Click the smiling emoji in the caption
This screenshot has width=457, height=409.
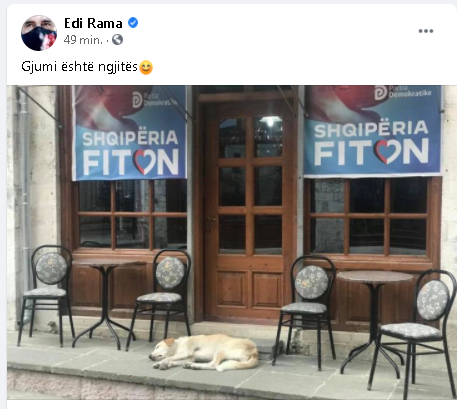[x=146, y=67]
